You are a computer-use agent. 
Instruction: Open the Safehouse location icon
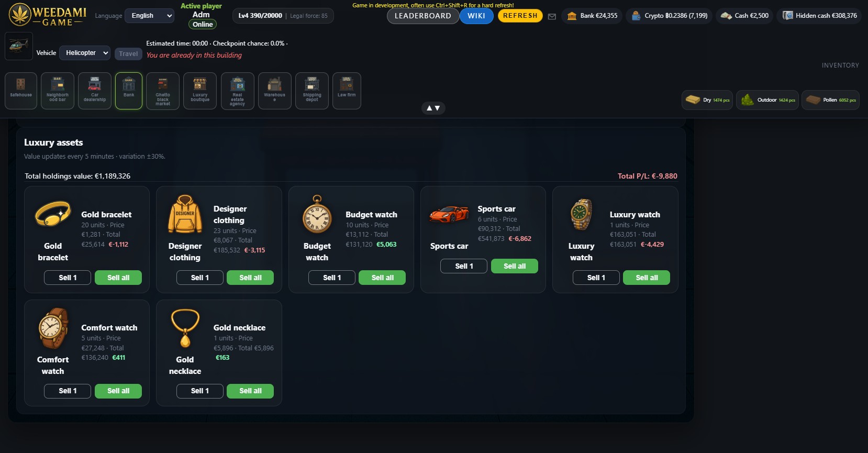pyautogui.click(x=21, y=91)
